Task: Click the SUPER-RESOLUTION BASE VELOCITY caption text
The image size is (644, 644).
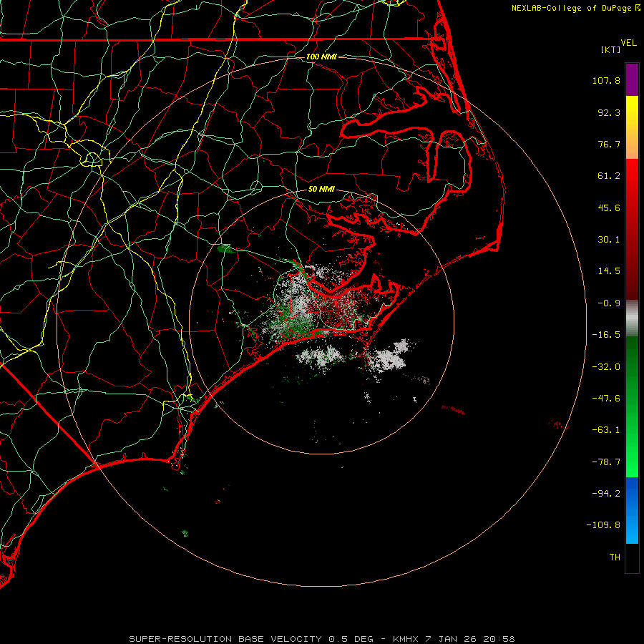Action: (225, 639)
